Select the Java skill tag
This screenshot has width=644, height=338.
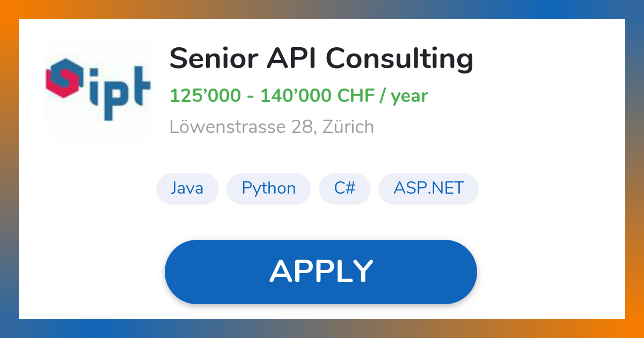[x=187, y=188]
